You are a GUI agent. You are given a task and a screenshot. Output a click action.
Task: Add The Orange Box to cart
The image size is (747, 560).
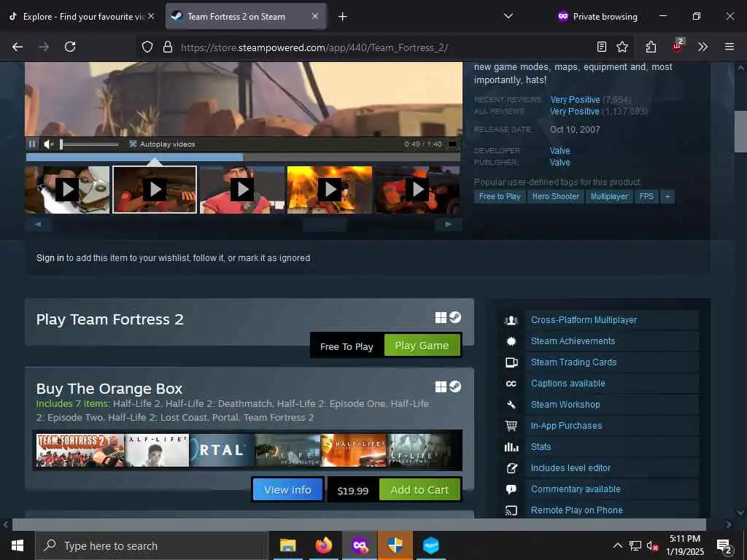point(419,489)
